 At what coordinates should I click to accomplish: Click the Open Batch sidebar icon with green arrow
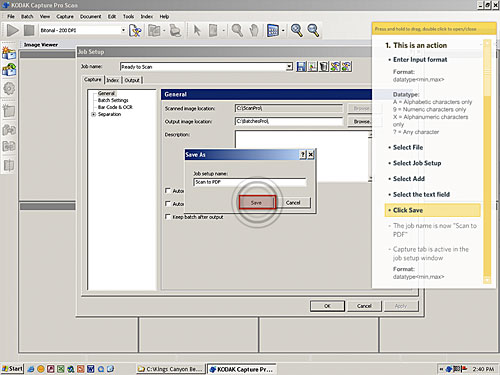(x=9, y=70)
